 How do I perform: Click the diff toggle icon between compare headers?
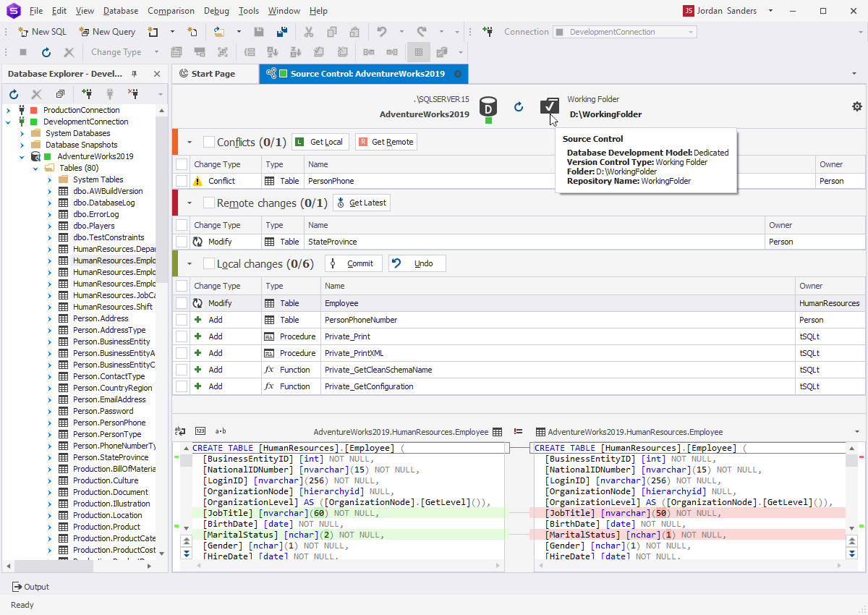click(x=518, y=432)
